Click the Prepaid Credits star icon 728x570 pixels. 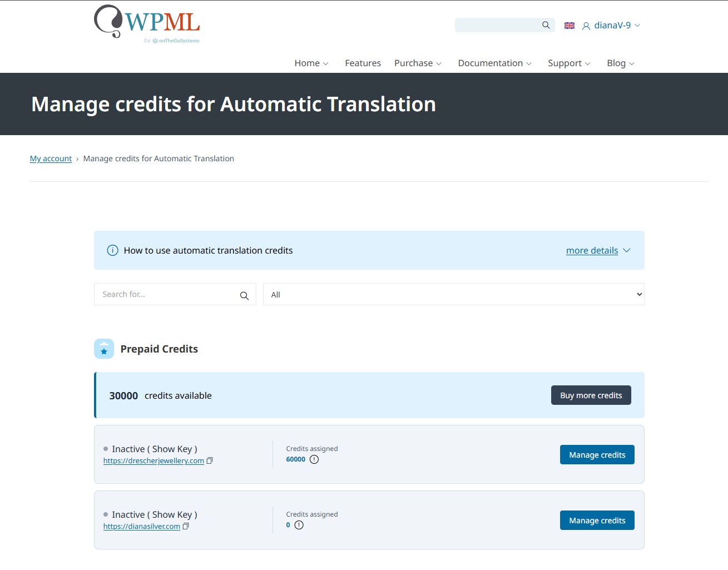coord(104,349)
